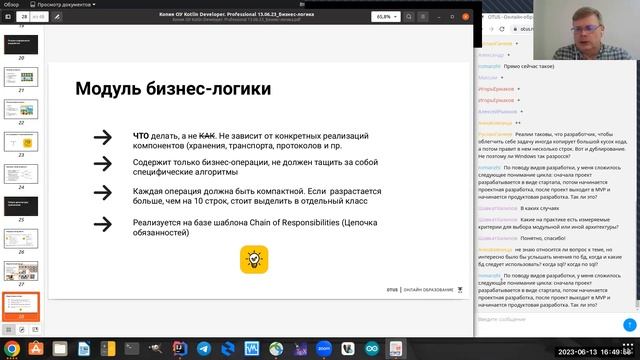The image size is (640, 360).
Task: Click the chat message 'Понятно, спасибо!'
Action: pos(542,238)
